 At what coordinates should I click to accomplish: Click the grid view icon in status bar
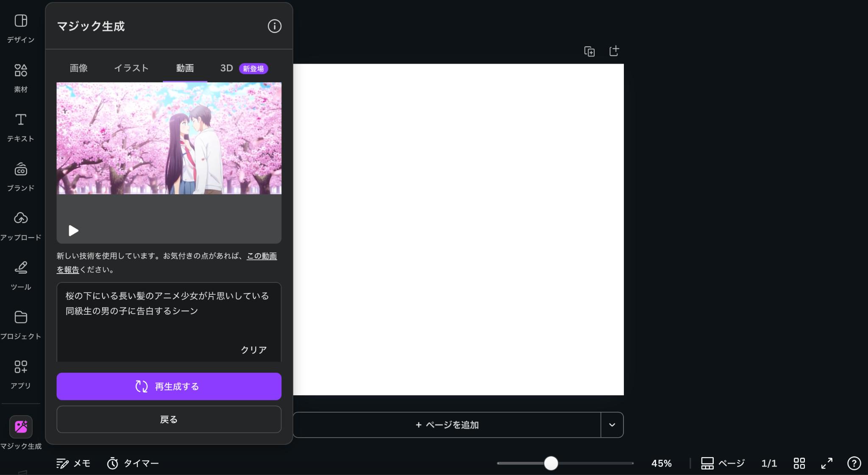coord(799,463)
